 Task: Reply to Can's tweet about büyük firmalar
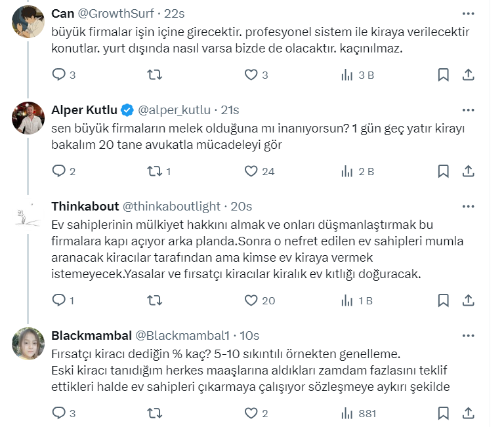point(59,75)
